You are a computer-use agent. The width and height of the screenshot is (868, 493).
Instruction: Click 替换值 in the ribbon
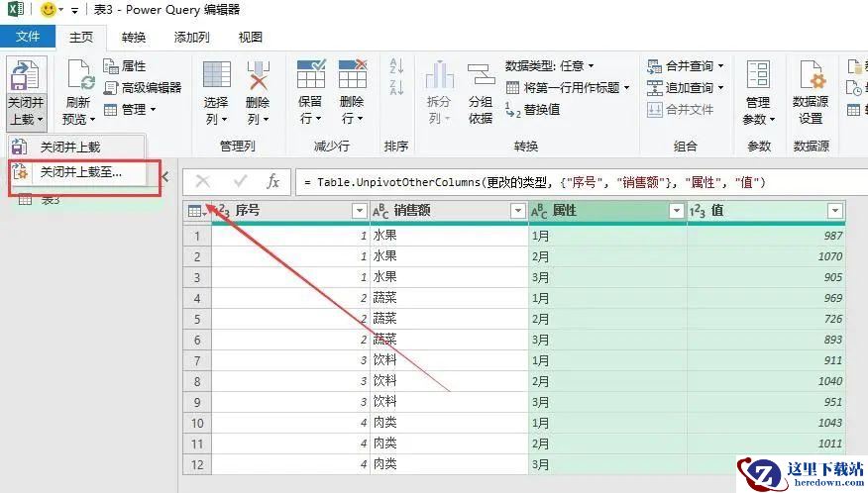(x=532, y=110)
